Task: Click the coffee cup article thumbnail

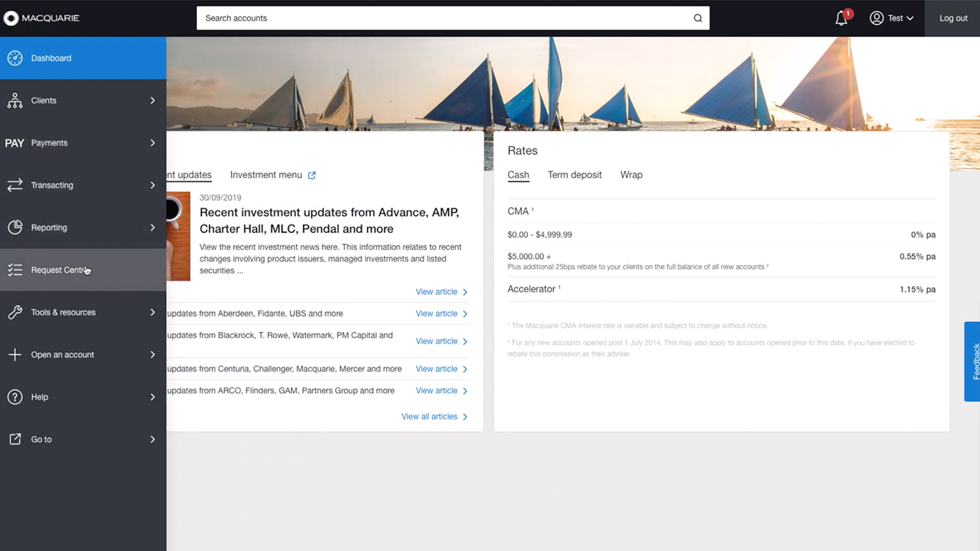Action: coord(178,236)
